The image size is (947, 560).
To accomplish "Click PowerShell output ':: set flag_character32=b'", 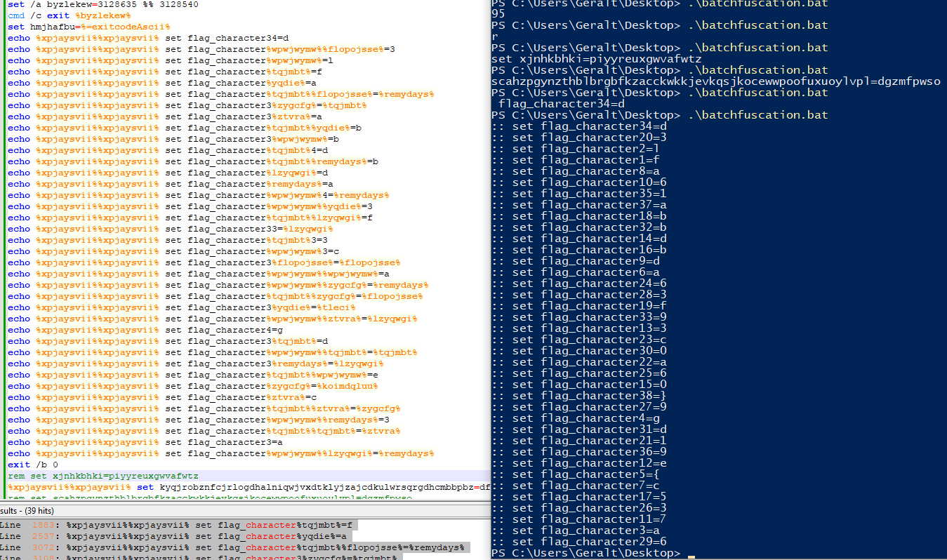I will [x=580, y=227].
